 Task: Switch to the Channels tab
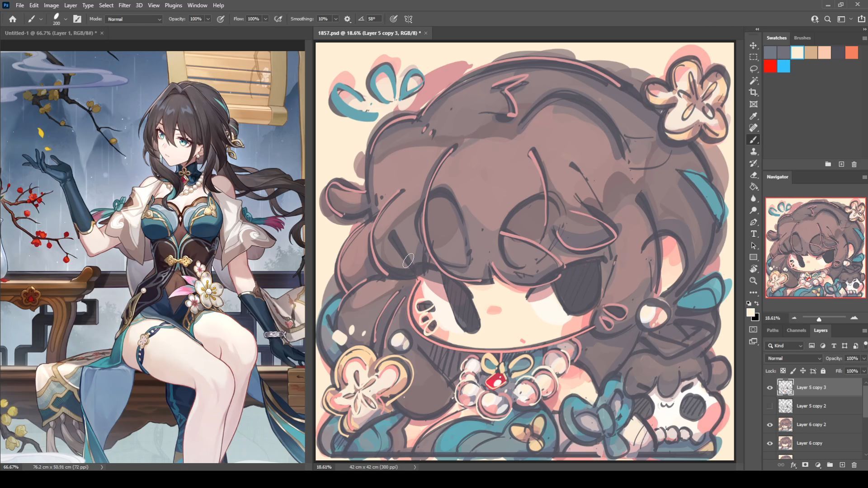(x=796, y=330)
